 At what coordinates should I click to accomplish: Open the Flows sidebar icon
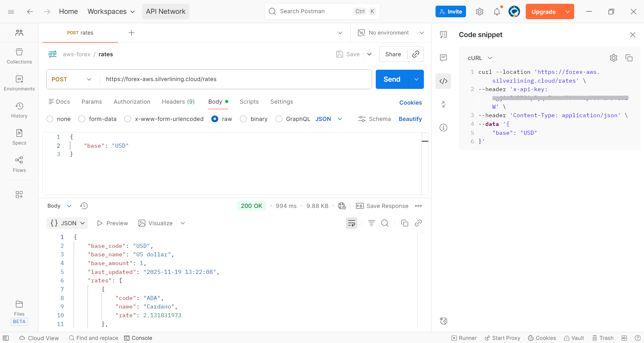point(19,164)
